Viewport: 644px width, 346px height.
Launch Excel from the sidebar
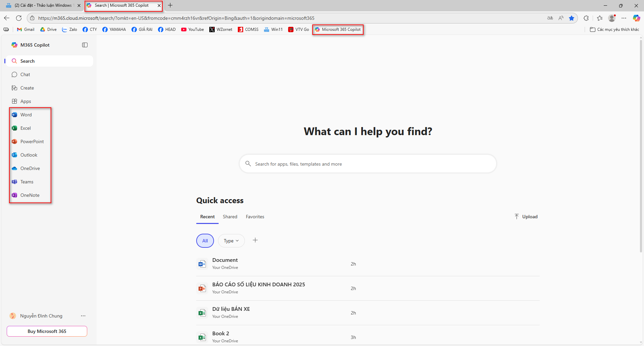(25, 128)
